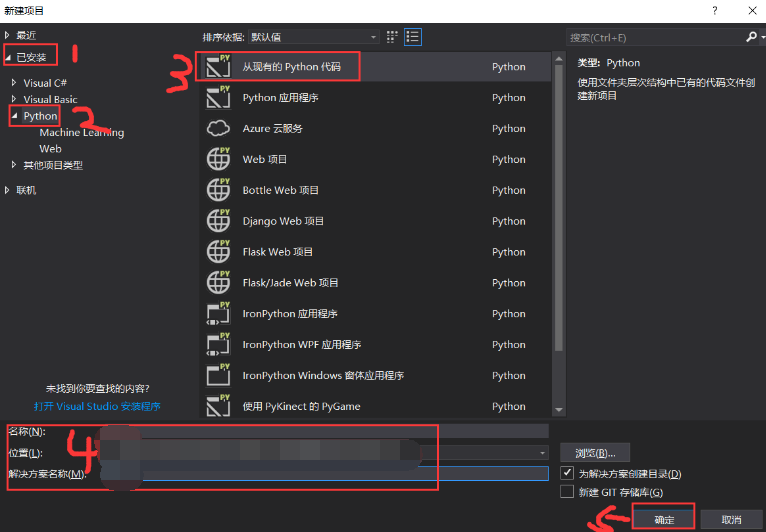The image size is (766, 532).
Task: Switch to the small icons grid view
Action: pyautogui.click(x=392, y=37)
